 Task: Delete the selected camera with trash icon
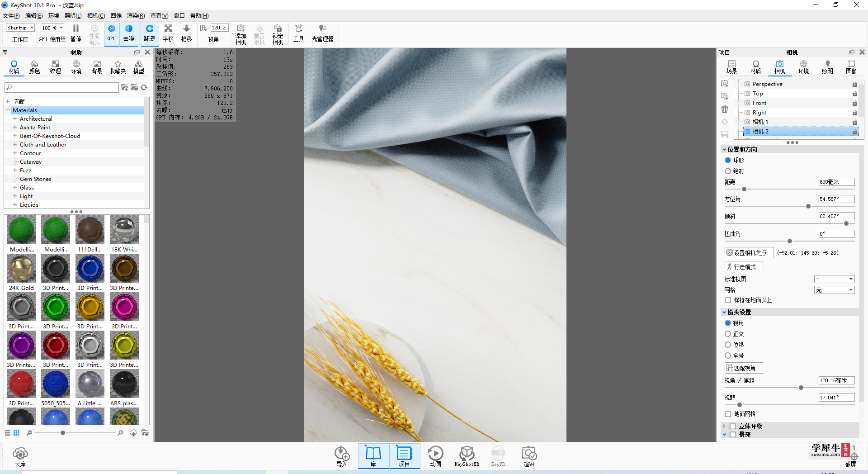coord(725,109)
